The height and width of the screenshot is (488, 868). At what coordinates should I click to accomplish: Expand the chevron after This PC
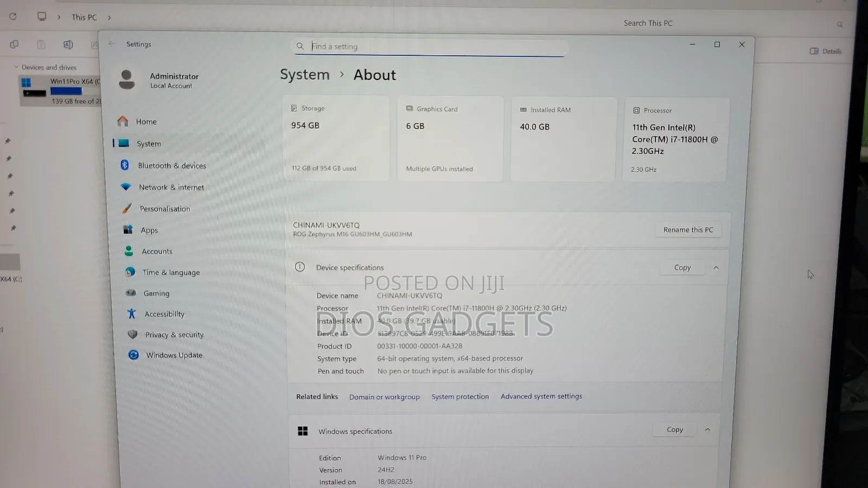coord(109,17)
